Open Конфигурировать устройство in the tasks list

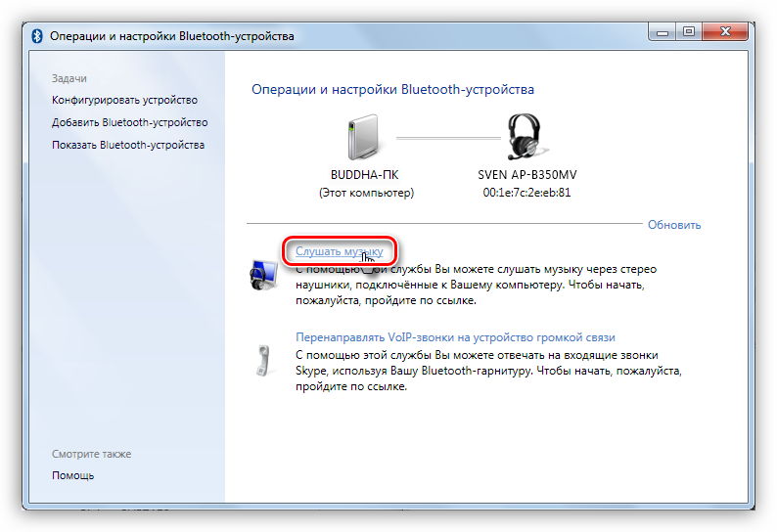(124, 100)
